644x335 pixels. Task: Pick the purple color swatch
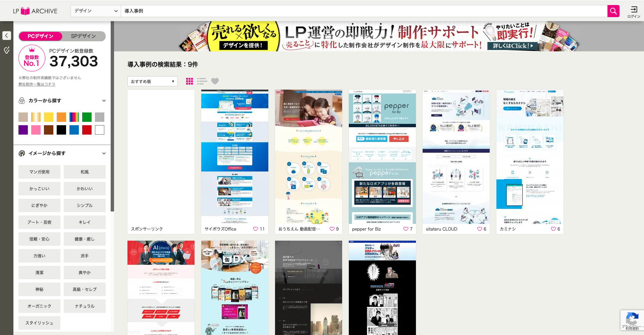point(23,130)
